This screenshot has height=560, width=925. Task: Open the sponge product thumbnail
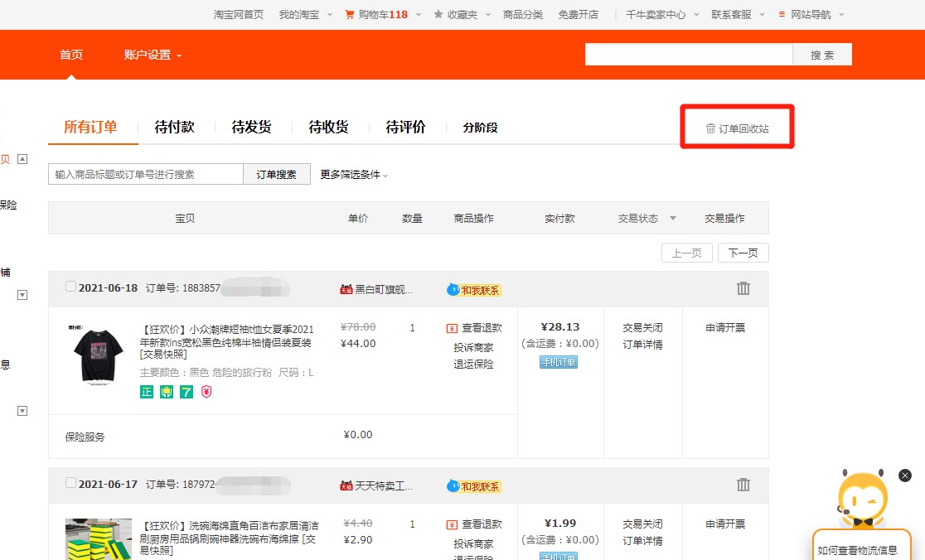98,539
